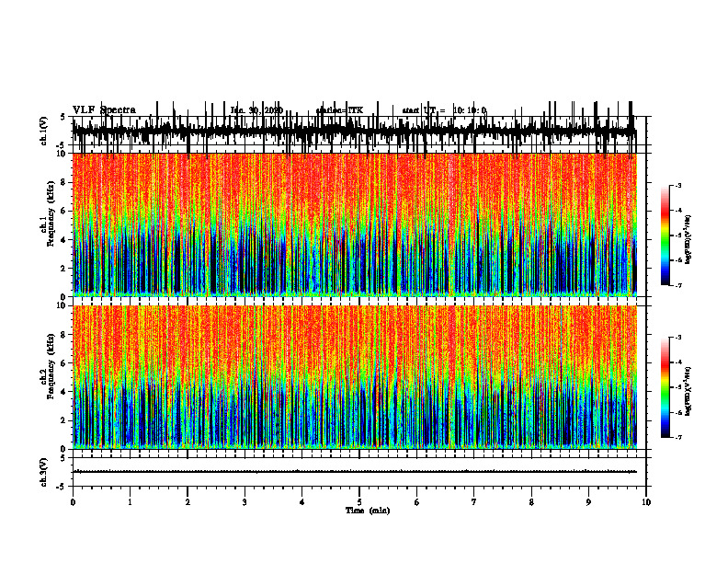The width and height of the screenshot is (728, 563).
Task: Click '-6' on the ch.1 colorbar scale
Action: [x=678, y=260]
